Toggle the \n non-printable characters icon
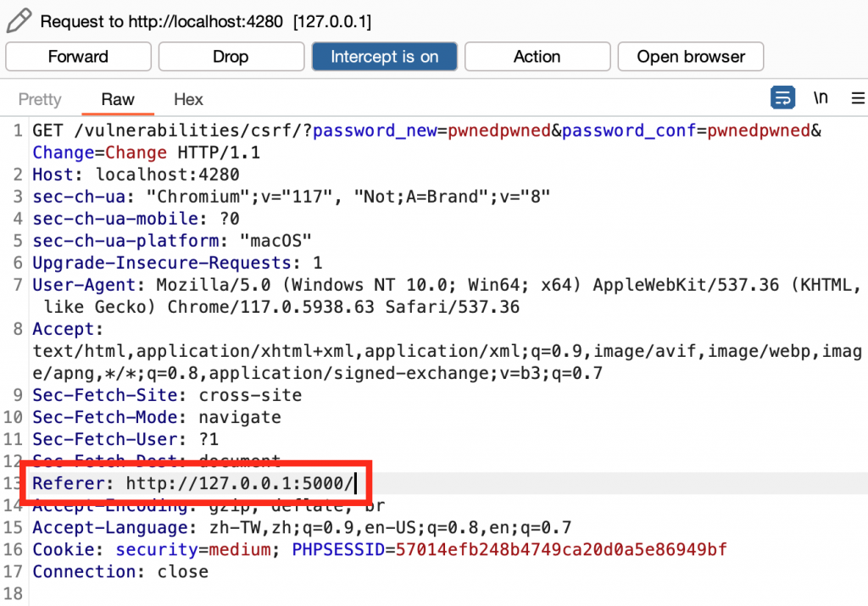 (821, 98)
